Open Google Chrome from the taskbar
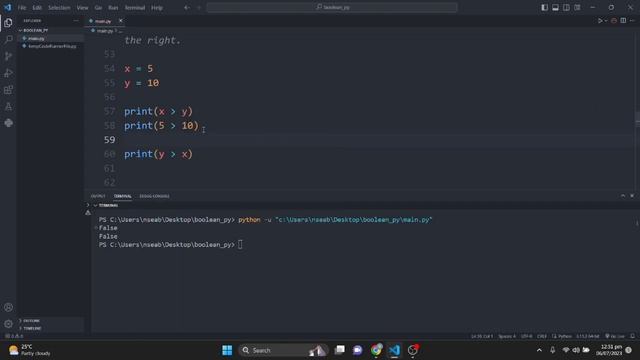640x360 pixels. [376, 350]
